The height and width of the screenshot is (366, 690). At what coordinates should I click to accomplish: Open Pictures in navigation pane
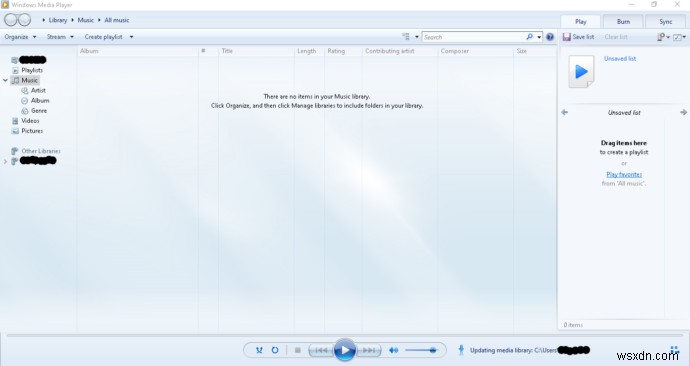coord(32,131)
